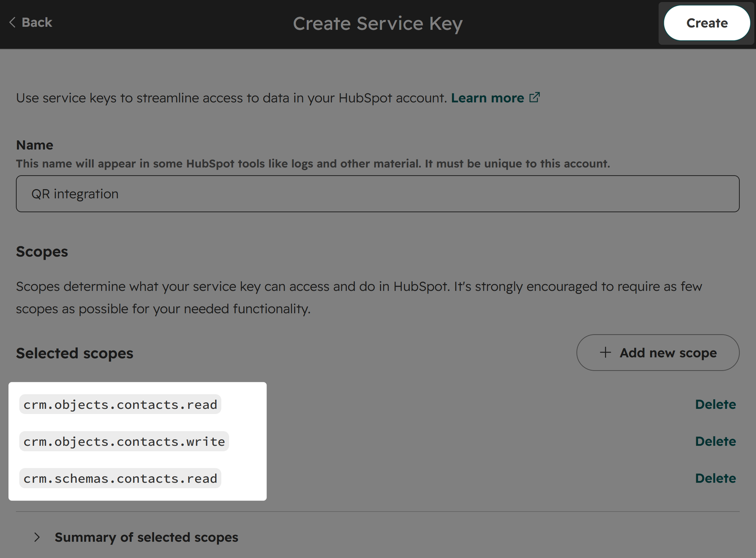This screenshot has height=558, width=756.
Task: Click the Summary of selected scopes label
Action: [x=146, y=537]
